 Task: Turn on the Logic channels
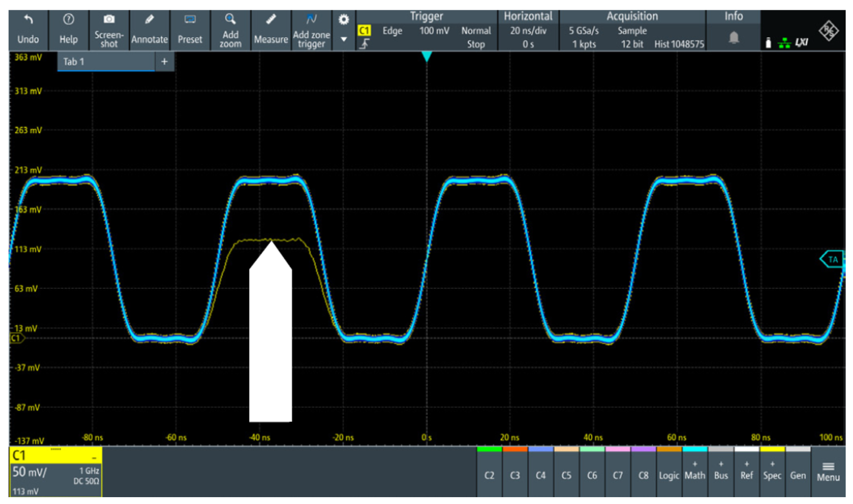(668, 475)
